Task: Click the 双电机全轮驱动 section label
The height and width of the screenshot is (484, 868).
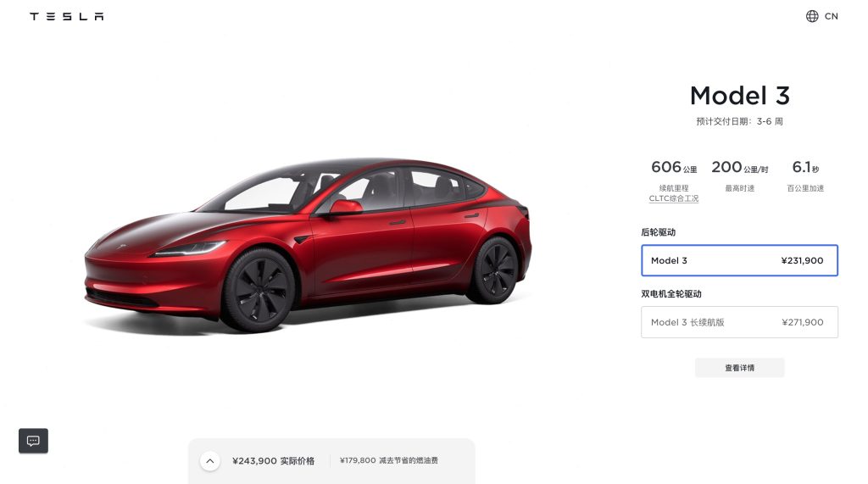Action: (x=671, y=294)
